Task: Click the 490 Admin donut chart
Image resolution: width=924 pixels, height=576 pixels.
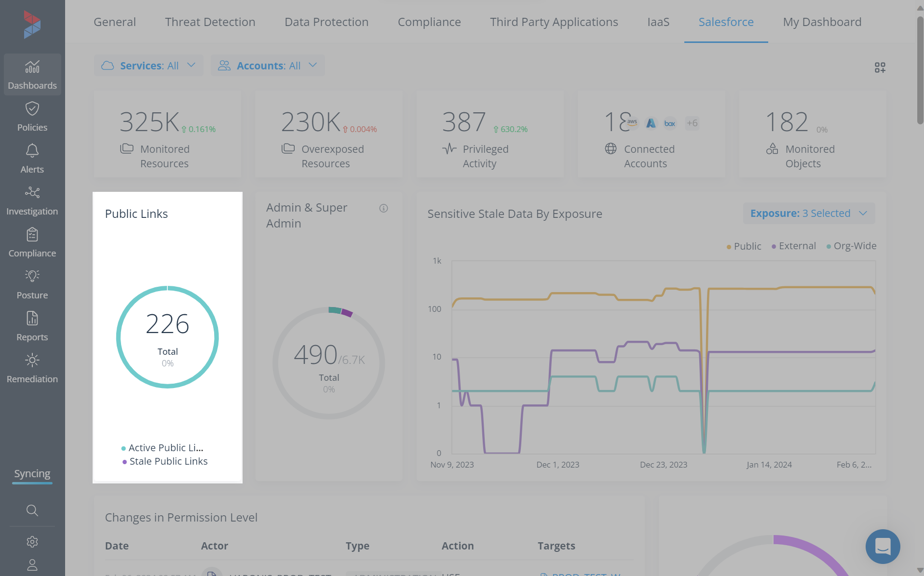Action: click(x=329, y=363)
